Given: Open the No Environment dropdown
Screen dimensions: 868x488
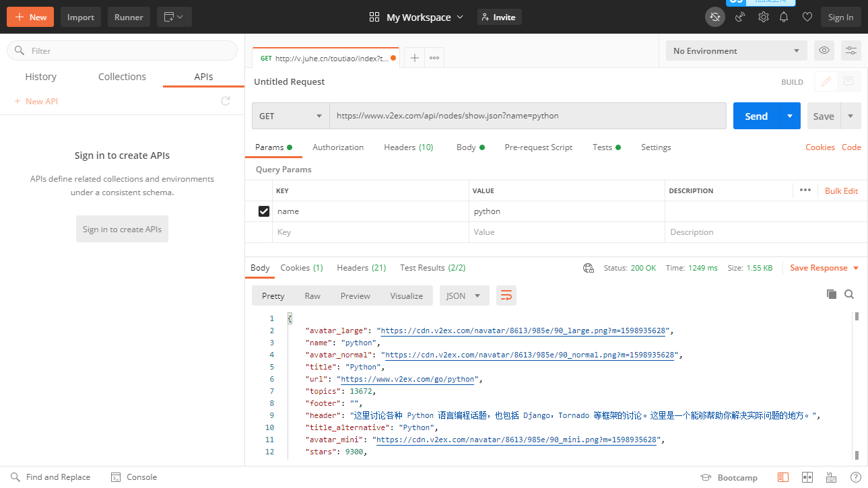Looking at the screenshot, I should pos(736,50).
